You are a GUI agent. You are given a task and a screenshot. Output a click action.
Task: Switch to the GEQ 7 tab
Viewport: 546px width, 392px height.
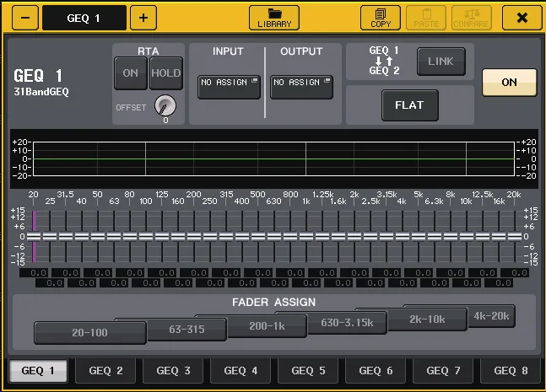443,371
